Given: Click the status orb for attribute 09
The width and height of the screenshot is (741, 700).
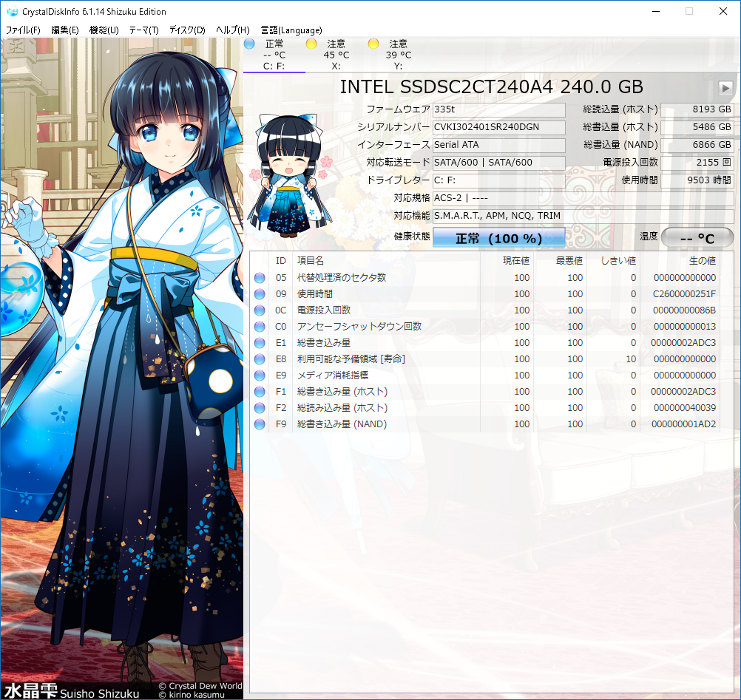Looking at the screenshot, I should point(260,294).
